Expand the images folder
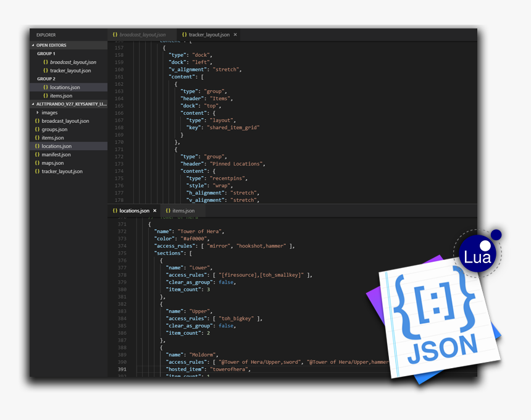 [x=38, y=112]
